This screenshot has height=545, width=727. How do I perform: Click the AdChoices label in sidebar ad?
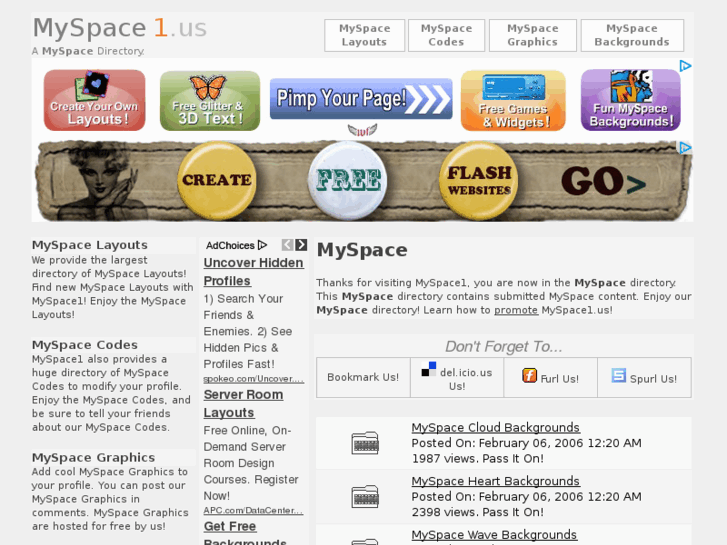(x=236, y=245)
